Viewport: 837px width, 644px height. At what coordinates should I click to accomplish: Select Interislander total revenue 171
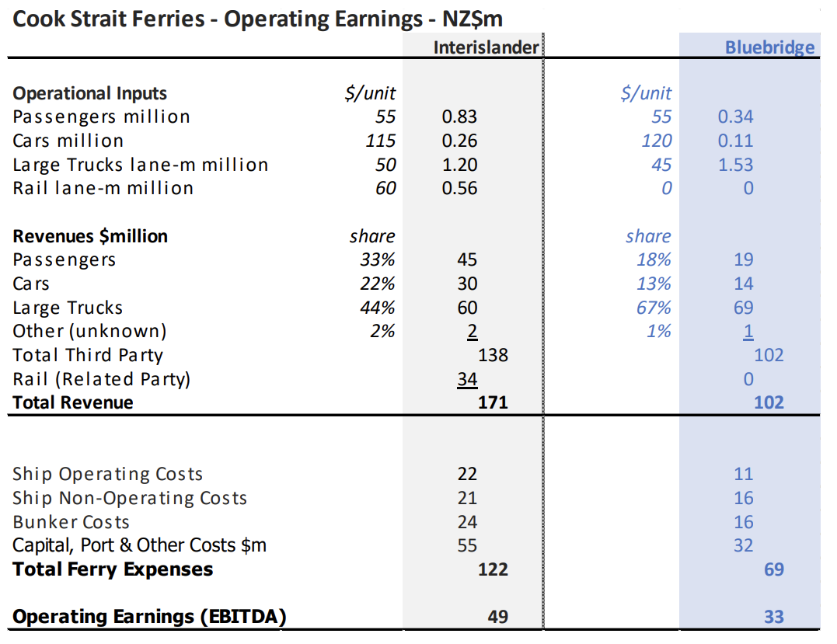[x=493, y=403]
